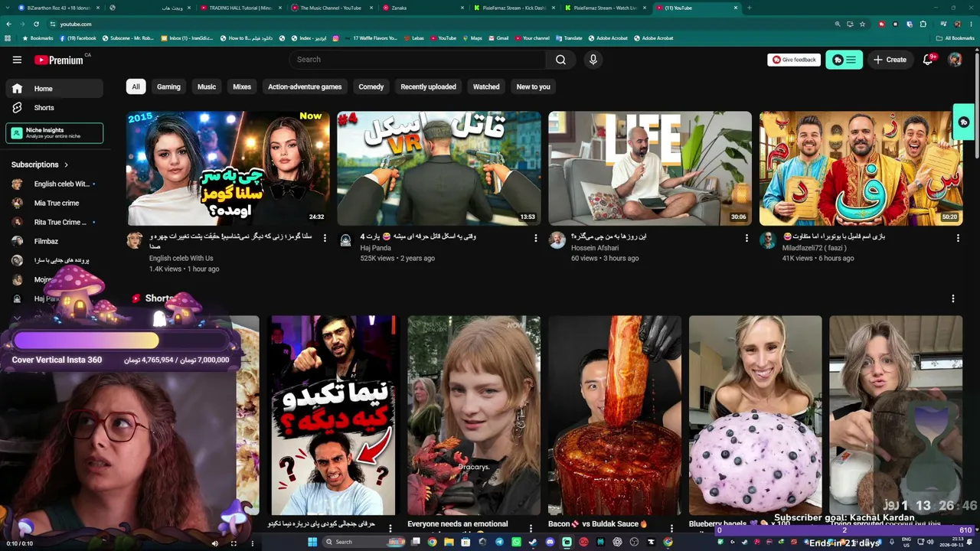Open more options for Hossein Afshari video
Image resolution: width=980 pixels, height=551 pixels.
click(x=746, y=238)
